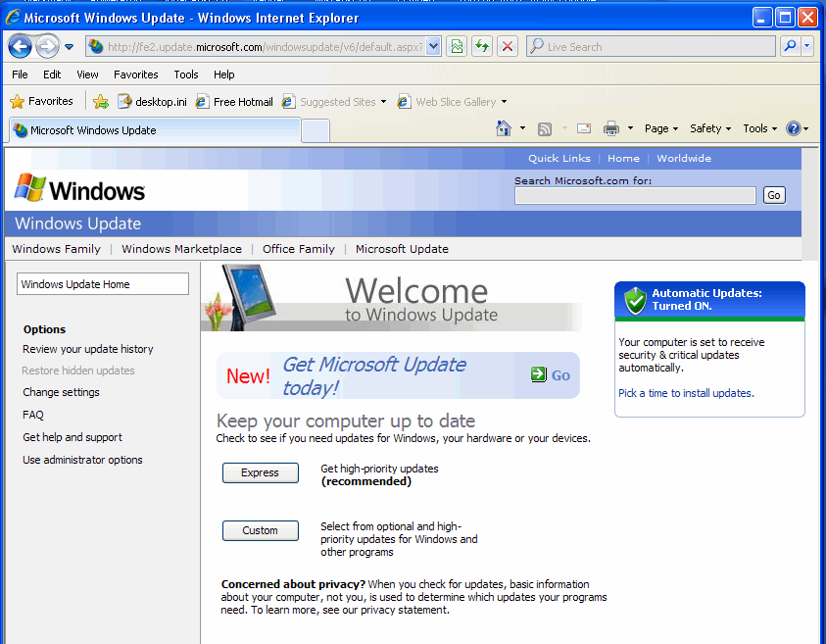The height and width of the screenshot is (644, 826).
Task: Click the Express update button
Action: (x=261, y=472)
